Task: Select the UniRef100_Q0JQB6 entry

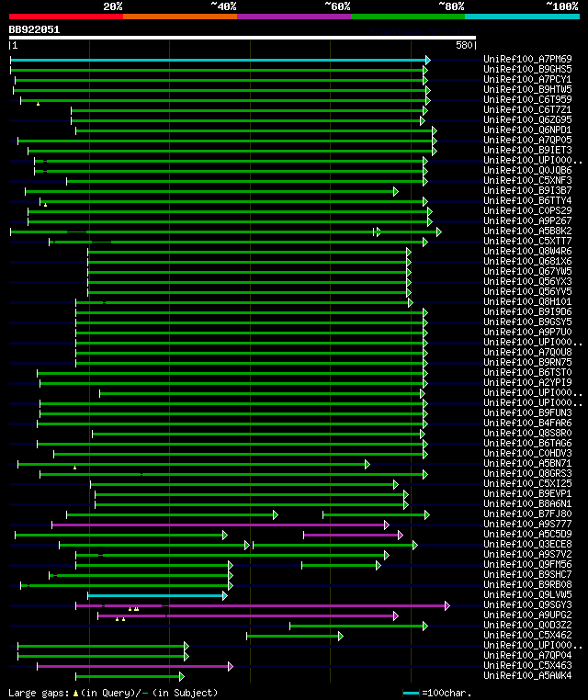Action: (x=527, y=170)
